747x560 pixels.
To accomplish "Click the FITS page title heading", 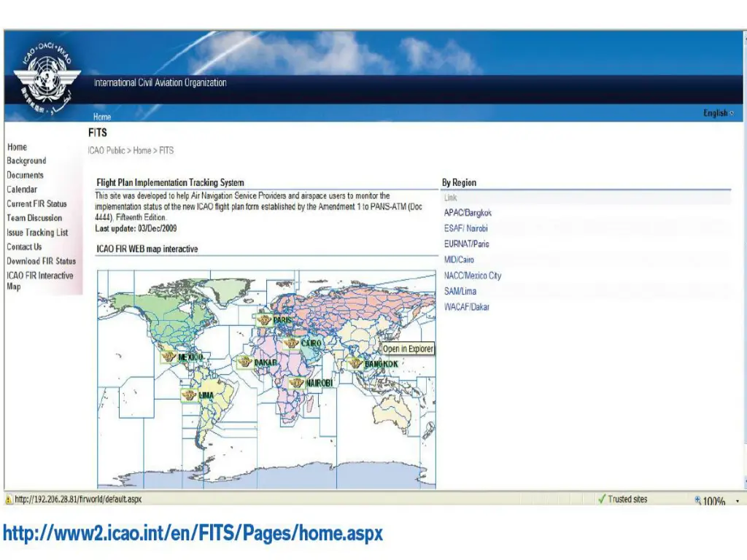I will 98,133.
